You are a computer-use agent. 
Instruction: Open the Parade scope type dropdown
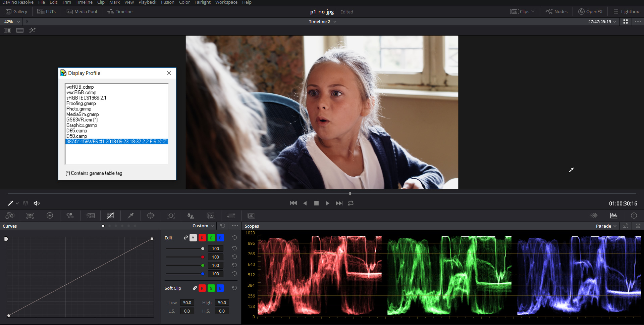point(606,226)
